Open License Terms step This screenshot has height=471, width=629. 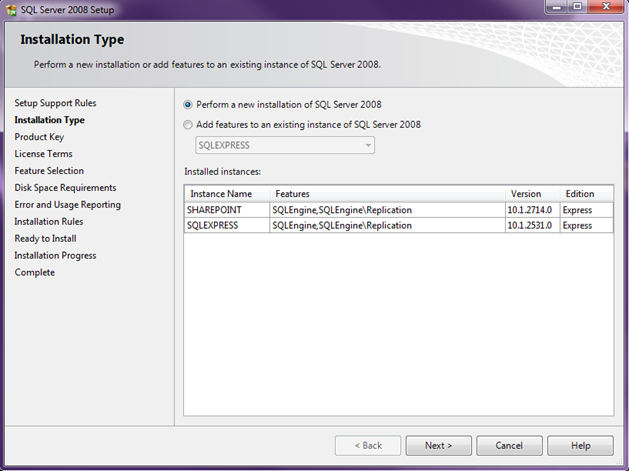click(x=43, y=154)
